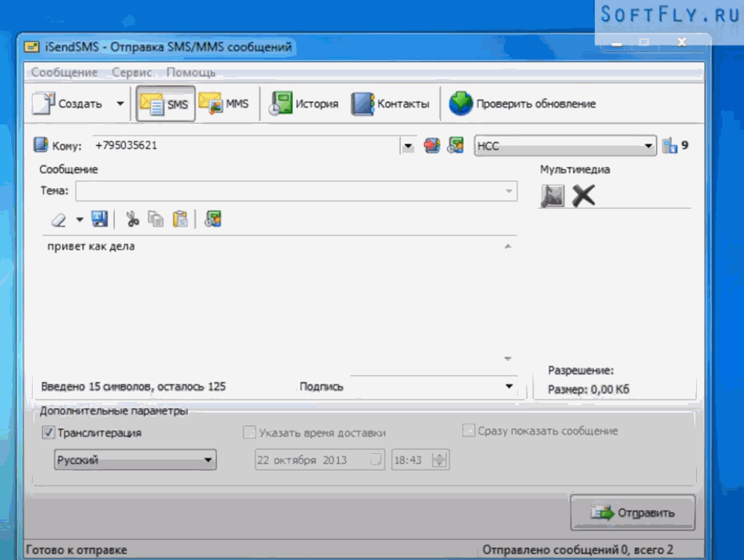This screenshot has width=744, height=560.
Task: Toggle Сразу показать сообщение checkbox
Action: pyautogui.click(x=469, y=431)
